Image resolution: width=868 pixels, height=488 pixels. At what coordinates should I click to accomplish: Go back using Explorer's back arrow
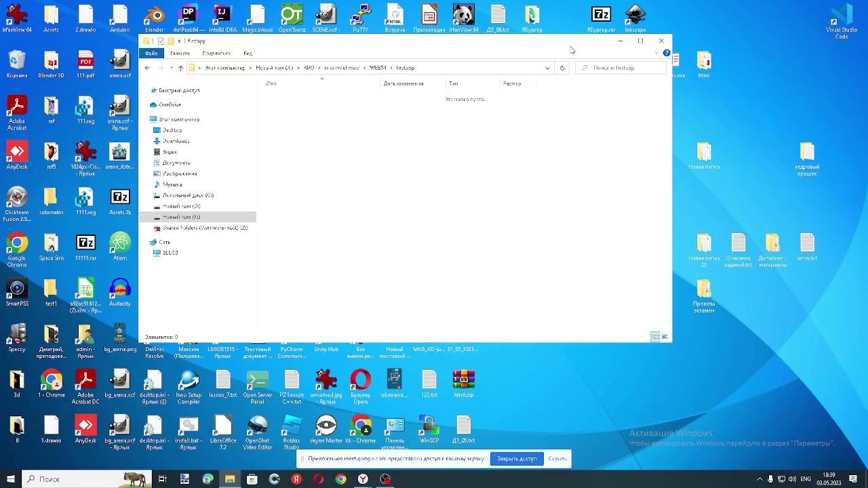(x=147, y=68)
